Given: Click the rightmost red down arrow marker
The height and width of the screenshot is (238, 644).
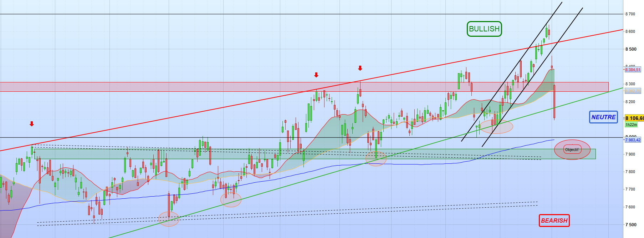Looking at the screenshot, I should click(x=360, y=68).
